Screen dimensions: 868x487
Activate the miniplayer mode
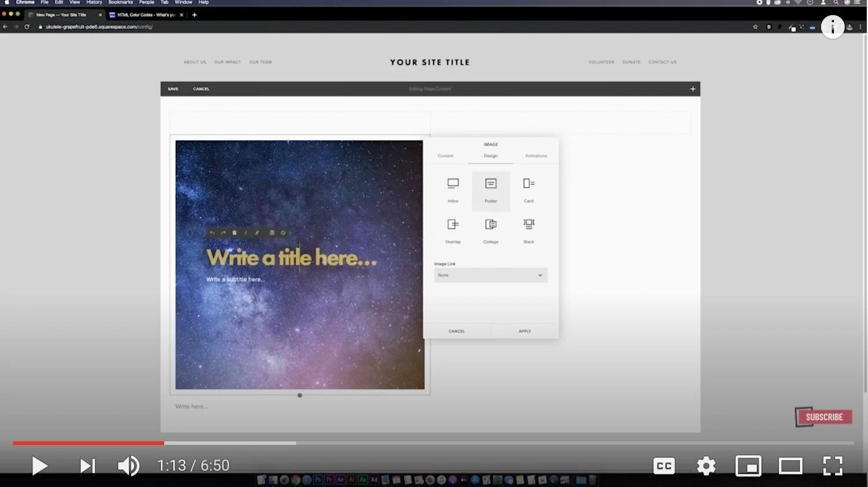748,466
